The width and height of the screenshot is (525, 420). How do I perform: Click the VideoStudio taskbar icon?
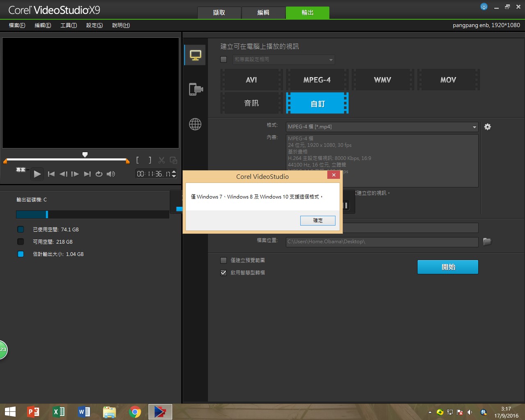coord(160,412)
